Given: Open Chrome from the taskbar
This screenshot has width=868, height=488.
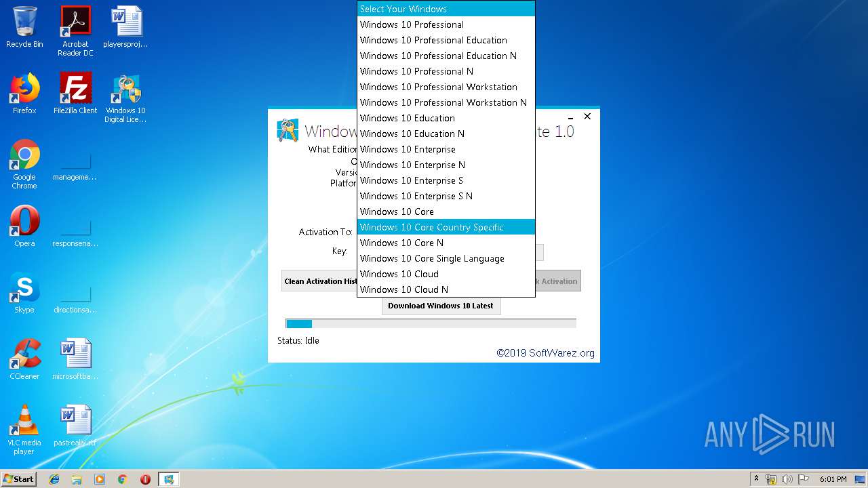Looking at the screenshot, I should [x=122, y=479].
